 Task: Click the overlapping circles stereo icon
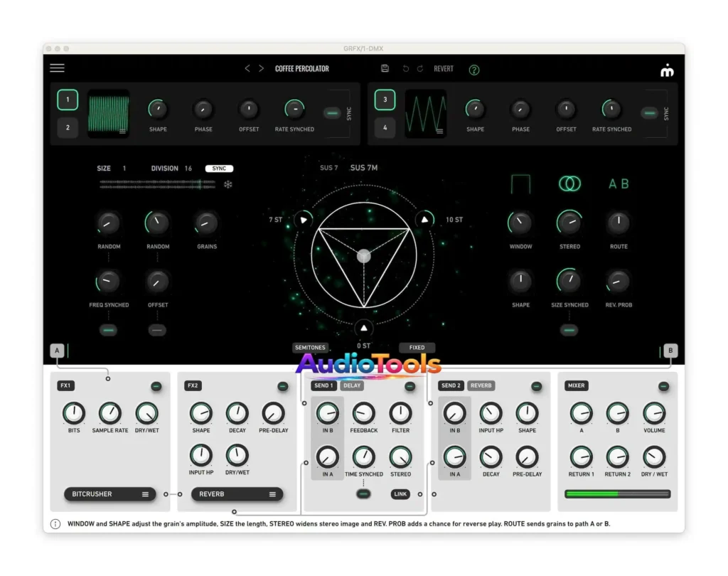[x=569, y=183]
